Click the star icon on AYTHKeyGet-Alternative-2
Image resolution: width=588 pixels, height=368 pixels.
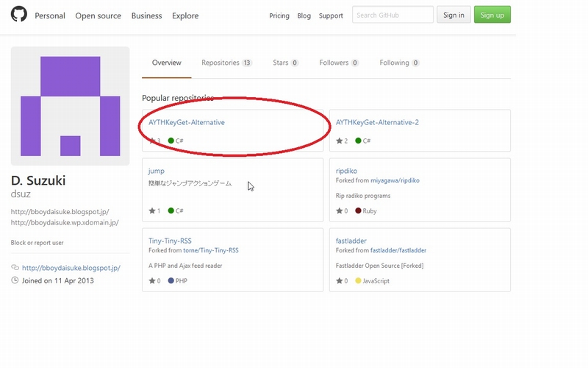tap(339, 141)
